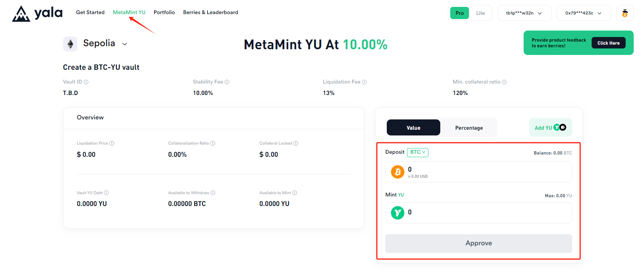The width and height of the screenshot is (644, 277).
Task: Click Min. collateral ratio info icon
Action: (x=504, y=82)
